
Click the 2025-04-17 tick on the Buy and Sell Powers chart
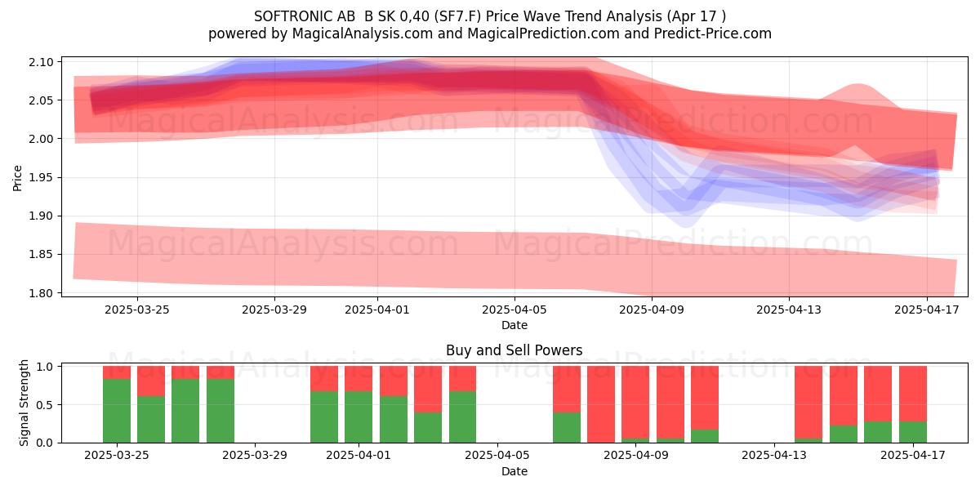click(912, 456)
